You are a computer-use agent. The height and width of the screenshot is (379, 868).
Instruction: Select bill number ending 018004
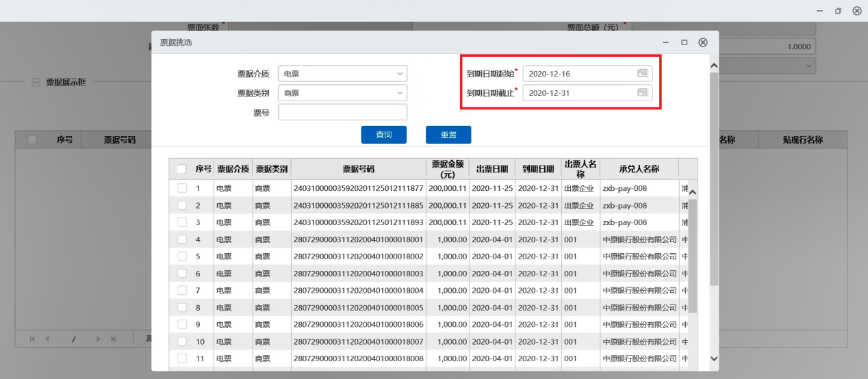[358, 290]
